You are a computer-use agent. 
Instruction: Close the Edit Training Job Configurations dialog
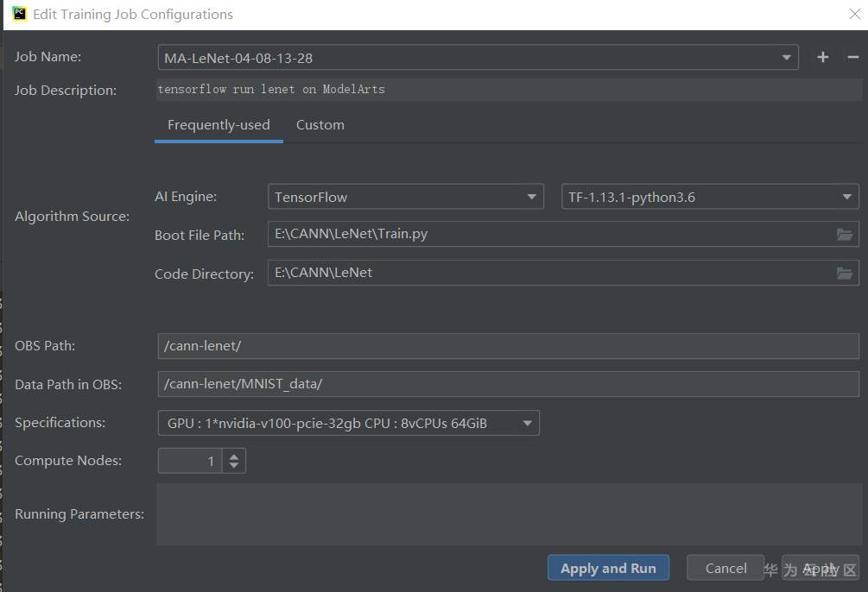coord(854,14)
